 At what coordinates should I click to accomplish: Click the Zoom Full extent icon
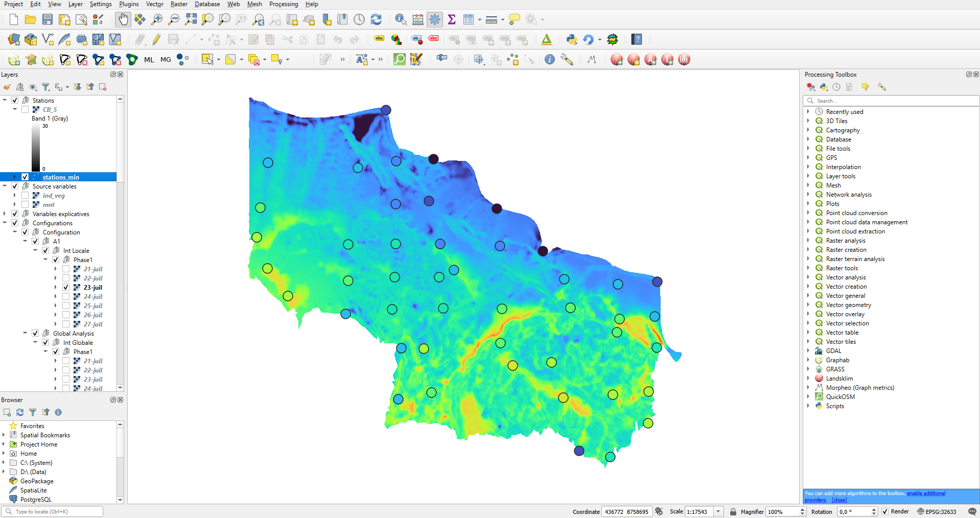pos(191,20)
